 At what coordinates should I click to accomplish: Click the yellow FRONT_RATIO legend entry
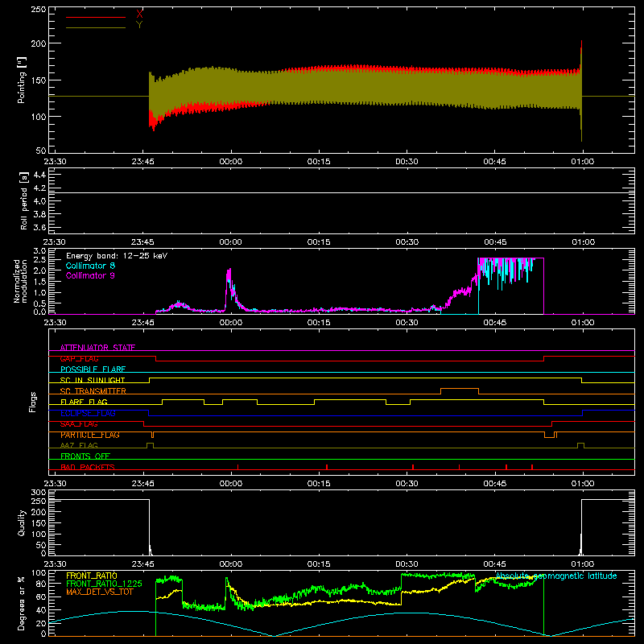(92, 576)
